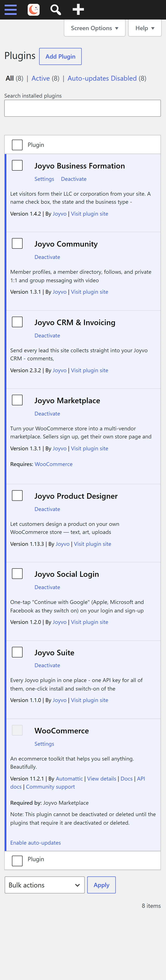The height and width of the screenshot is (980, 166).
Task: Visit plugin site for Joyvo Suite
Action: pyautogui.click(x=90, y=700)
